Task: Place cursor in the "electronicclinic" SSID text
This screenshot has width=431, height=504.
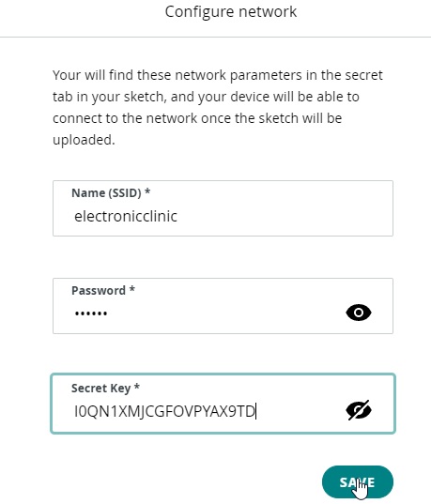Action: coord(126,216)
